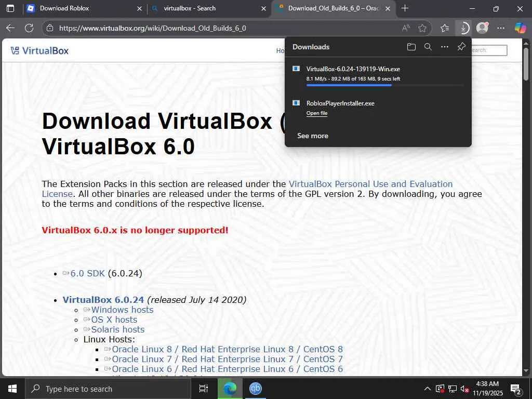Click the taskbar search box
The image size is (532, 399).
point(108,389)
